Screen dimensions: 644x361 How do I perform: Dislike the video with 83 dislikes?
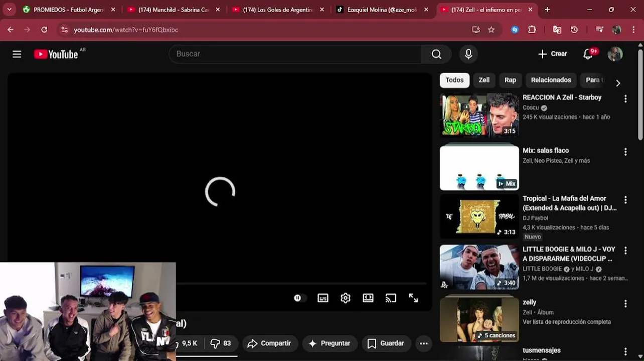coord(220,343)
